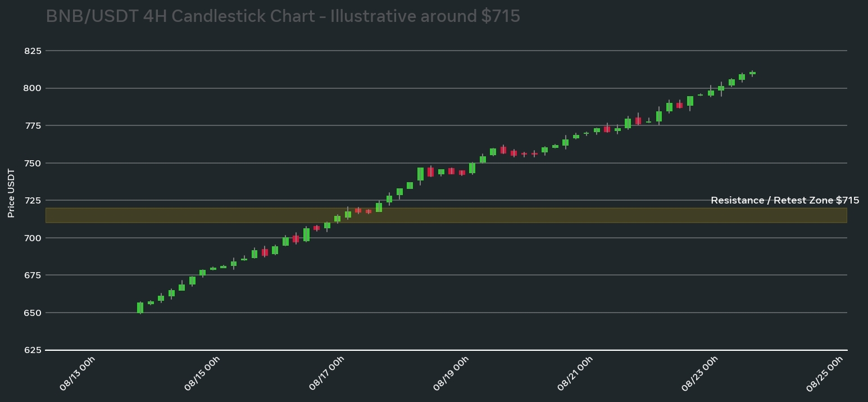Click the 08/15 00h date label
Viewport: 868px width, 402px height.
click(202, 373)
